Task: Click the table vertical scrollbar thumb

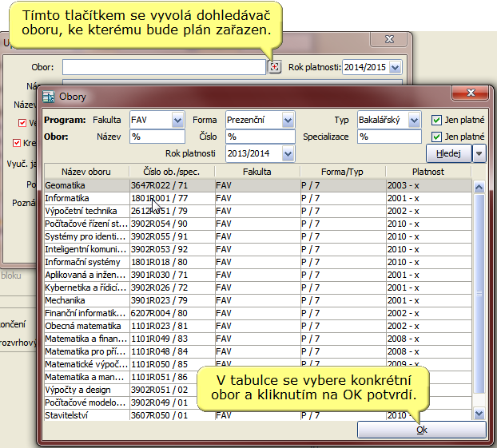Action: click(x=479, y=293)
